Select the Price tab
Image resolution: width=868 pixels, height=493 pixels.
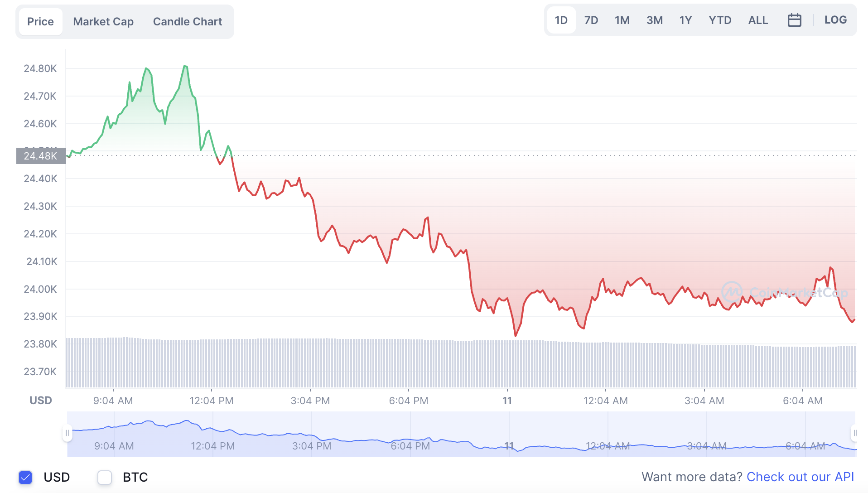tap(40, 22)
